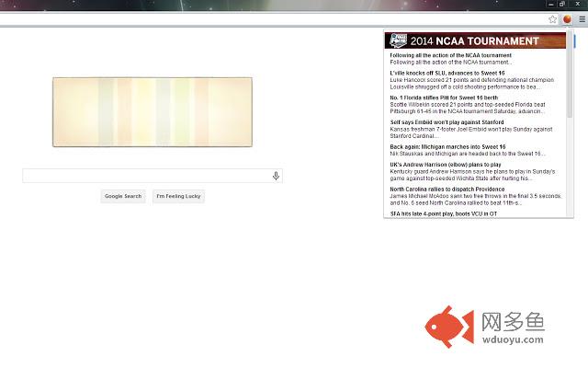Open "L'ville knocks off SLU" headline
The height and width of the screenshot is (368, 588).
tap(447, 73)
